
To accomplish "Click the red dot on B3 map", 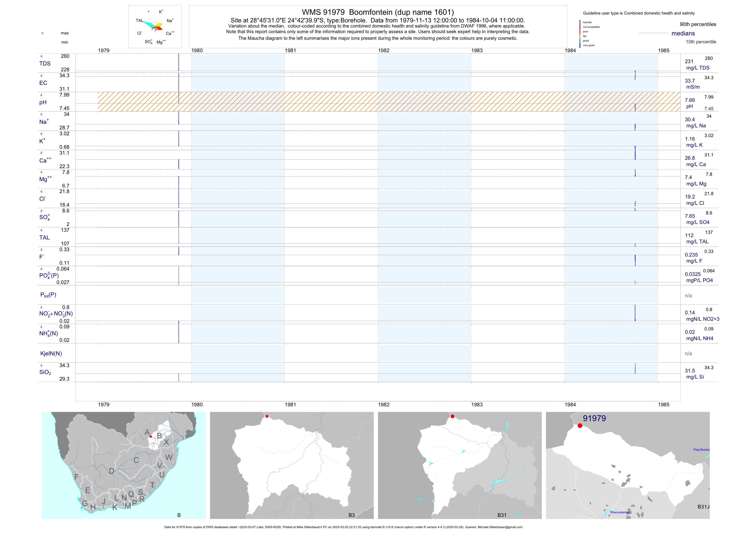I will coord(267,416).
